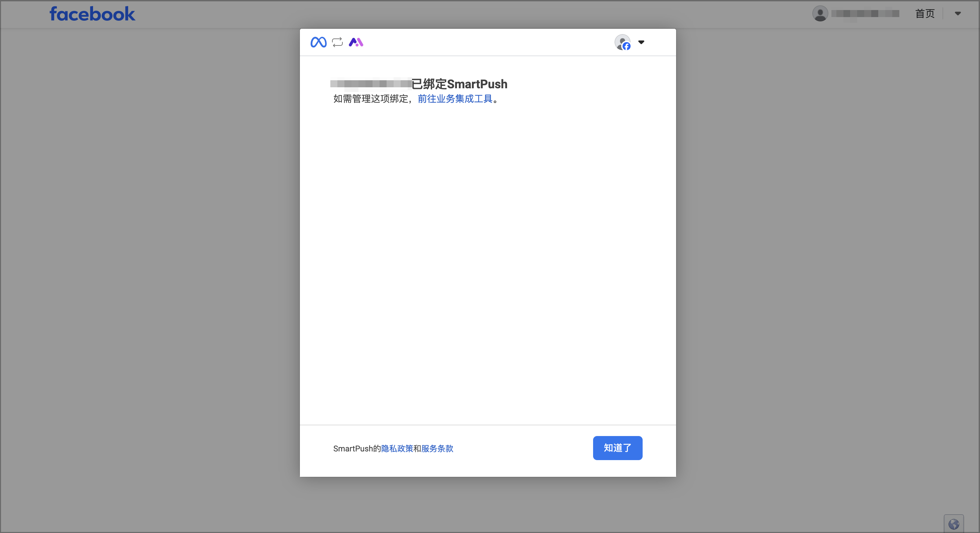Click the profile avatar in the top navigation bar
The width and height of the screenshot is (980, 533).
tap(820, 14)
